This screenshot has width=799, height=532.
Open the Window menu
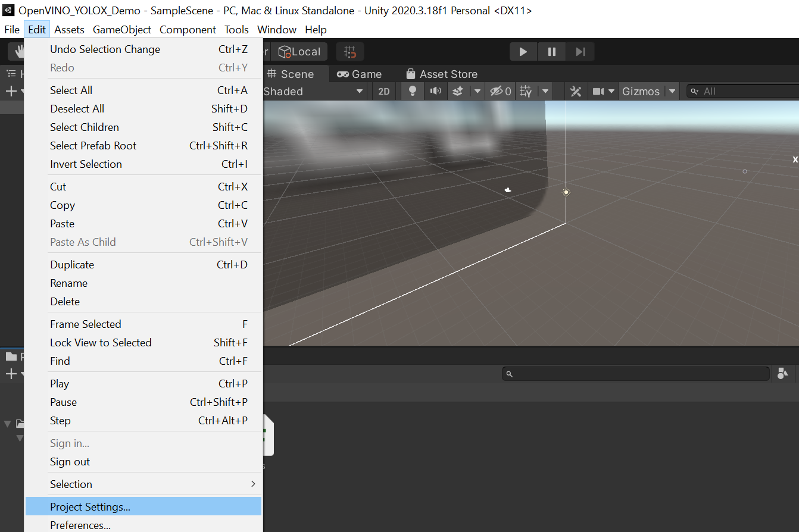[277, 29]
